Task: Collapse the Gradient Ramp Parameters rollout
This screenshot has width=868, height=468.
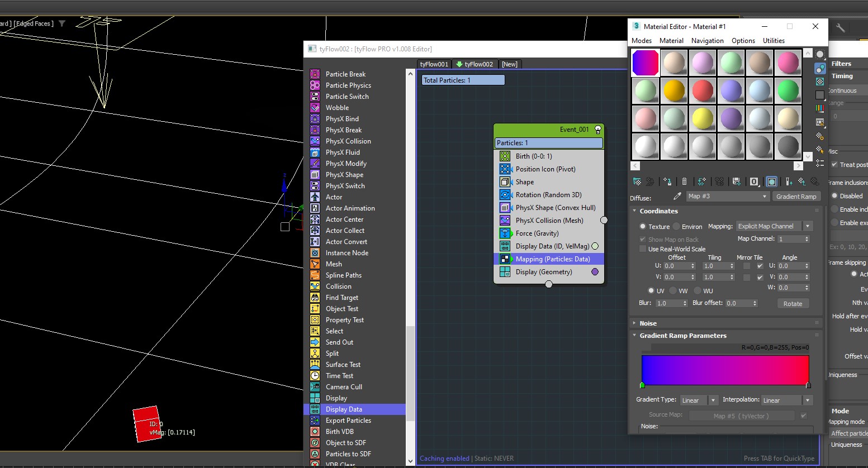Action: tap(634, 336)
